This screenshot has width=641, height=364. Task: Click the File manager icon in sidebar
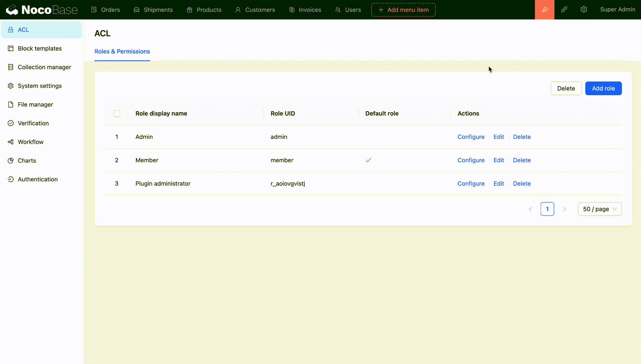[11, 105]
